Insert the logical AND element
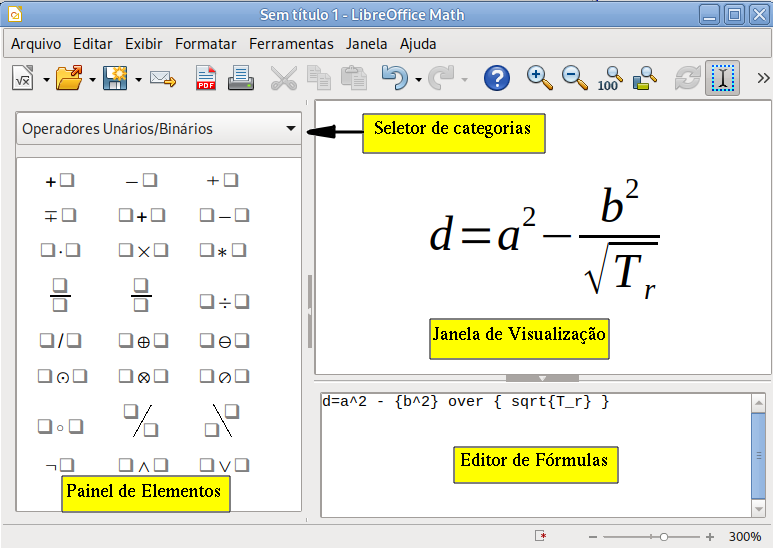Screen dimensions: 773x550 point(143,465)
